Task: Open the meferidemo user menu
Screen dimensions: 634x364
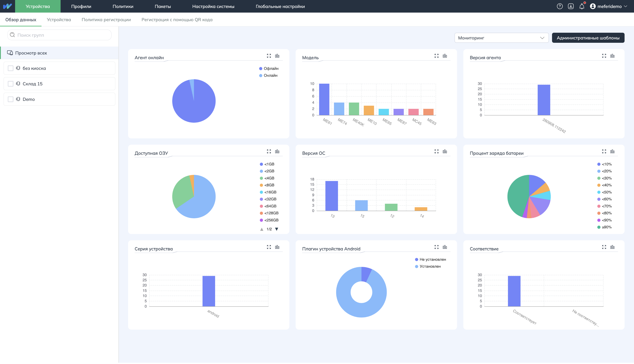Action: (x=608, y=6)
